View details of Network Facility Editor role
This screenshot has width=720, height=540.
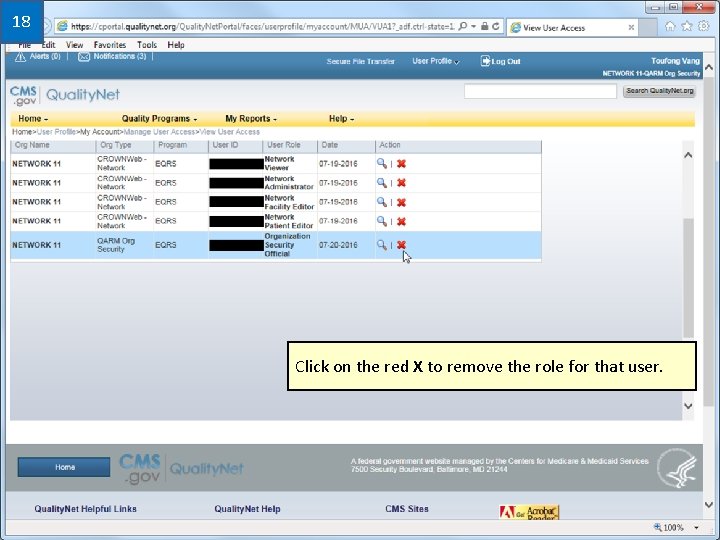tap(382, 202)
